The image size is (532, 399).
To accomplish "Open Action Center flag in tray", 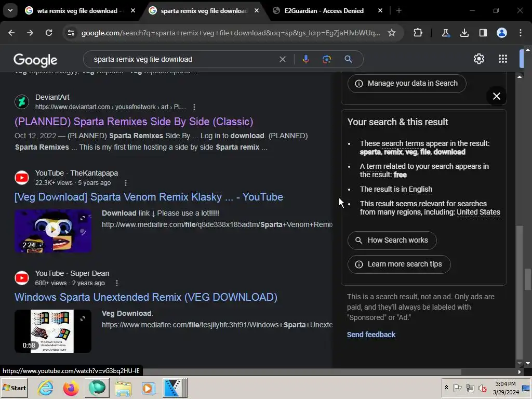I will (x=457, y=388).
